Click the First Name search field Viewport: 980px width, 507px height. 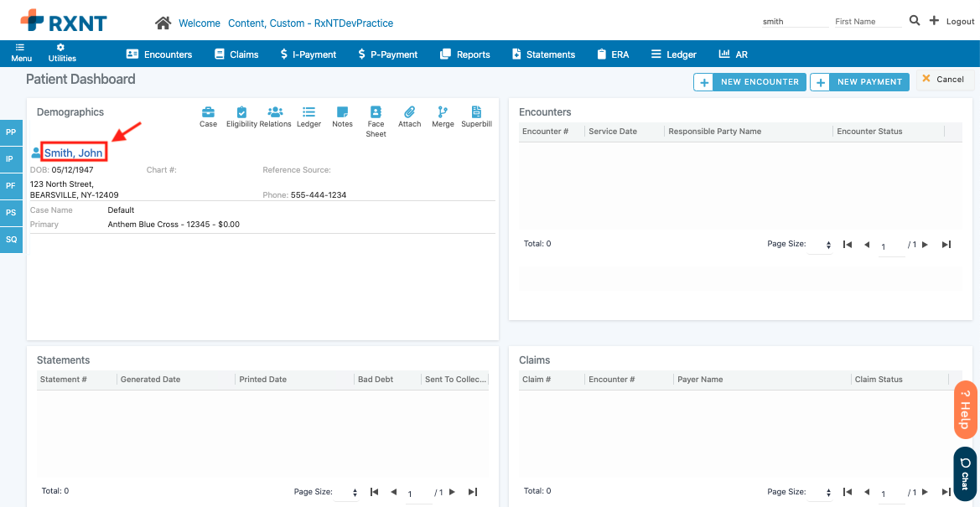click(x=867, y=22)
